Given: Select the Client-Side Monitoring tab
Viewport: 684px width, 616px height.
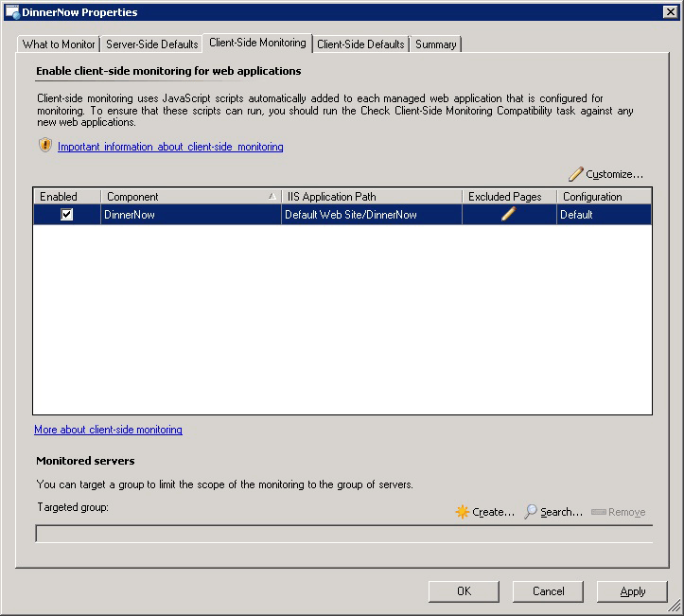Looking at the screenshot, I should [x=257, y=43].
